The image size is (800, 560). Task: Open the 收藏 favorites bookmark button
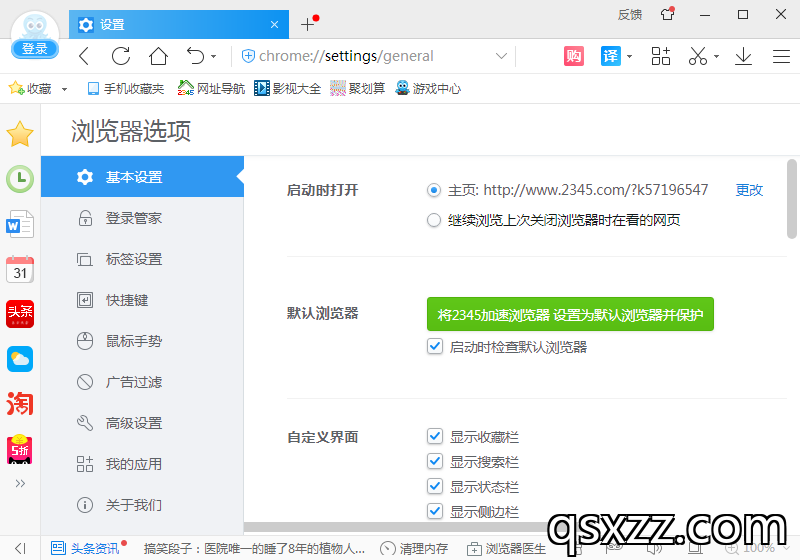31,88
